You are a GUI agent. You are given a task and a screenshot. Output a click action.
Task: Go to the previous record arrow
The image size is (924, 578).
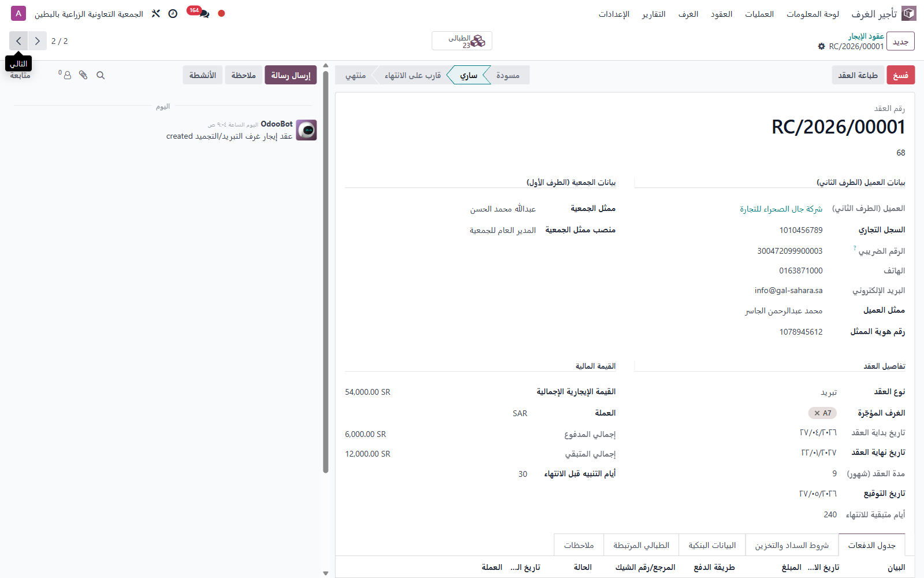pos(37,41)
